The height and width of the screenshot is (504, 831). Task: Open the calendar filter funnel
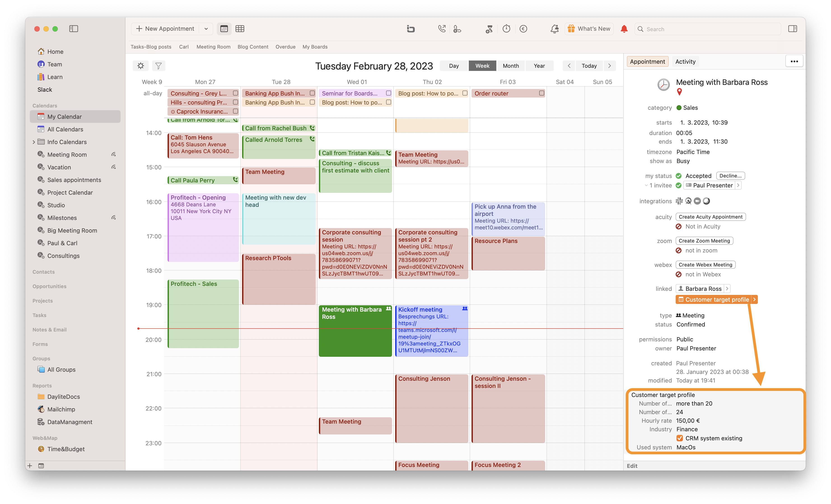[158, 65]
